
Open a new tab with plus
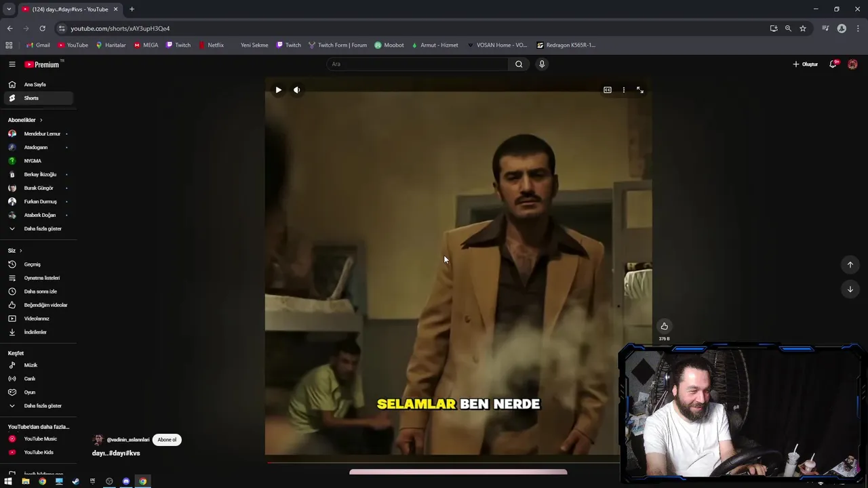click(132, 9)
